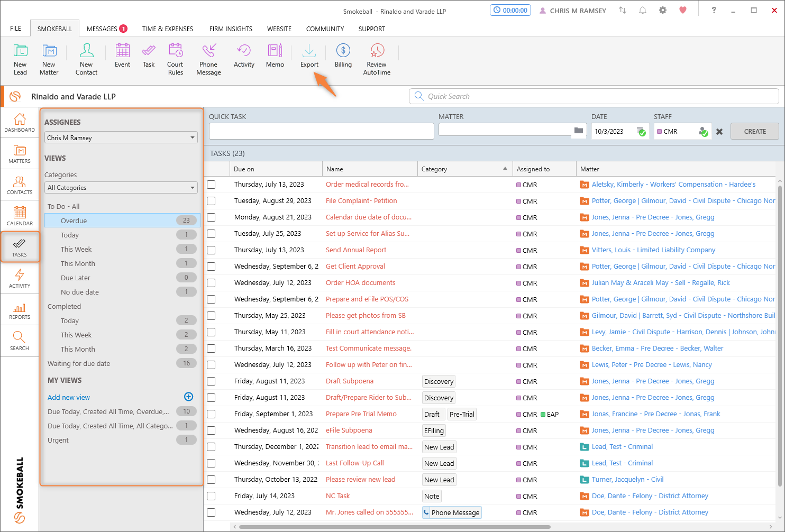Select Tasks in the sidebar
Viewport: 785px width, 532px height.
tap(20, 247)
